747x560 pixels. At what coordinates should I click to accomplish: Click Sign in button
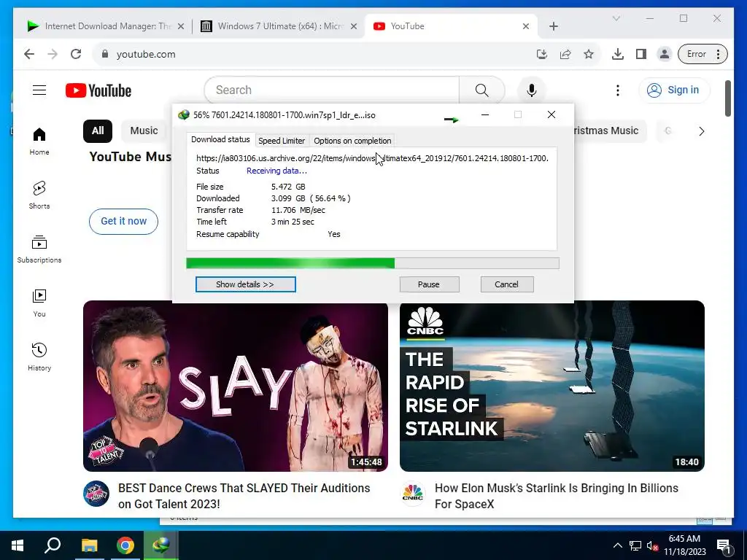tap(674, 90)
